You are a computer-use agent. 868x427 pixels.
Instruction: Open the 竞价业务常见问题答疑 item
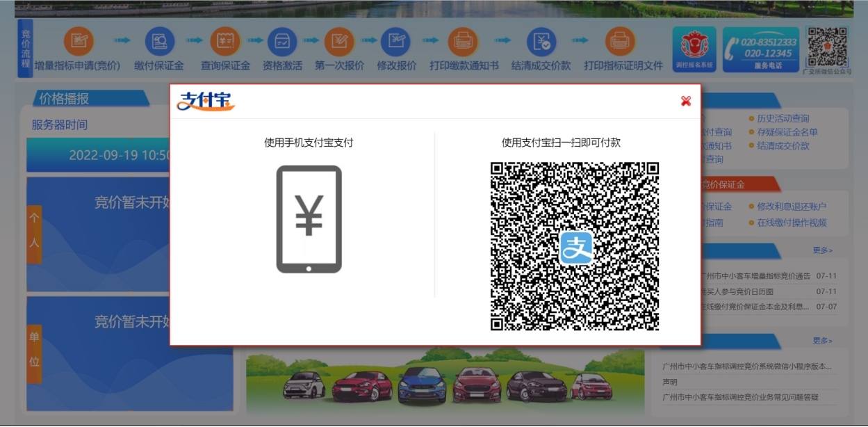741,397
